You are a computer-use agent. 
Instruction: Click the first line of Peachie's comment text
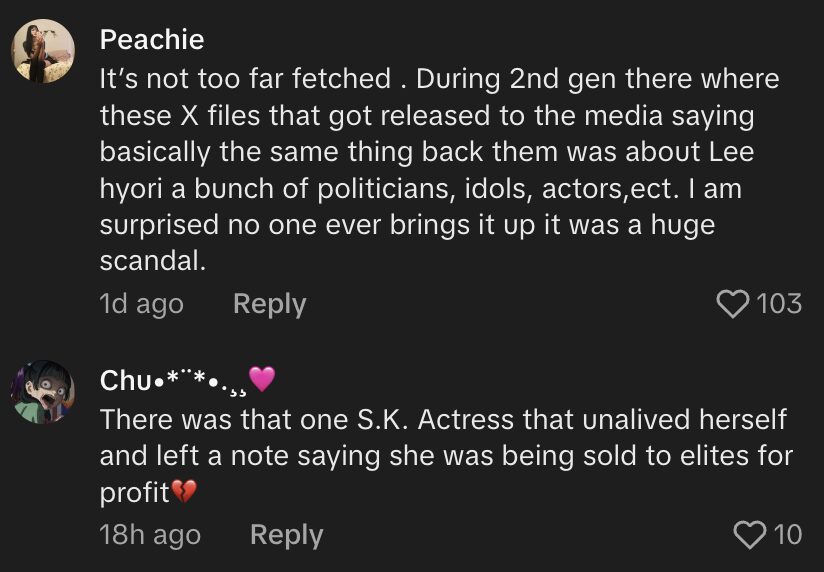click(x=439, y=79)
